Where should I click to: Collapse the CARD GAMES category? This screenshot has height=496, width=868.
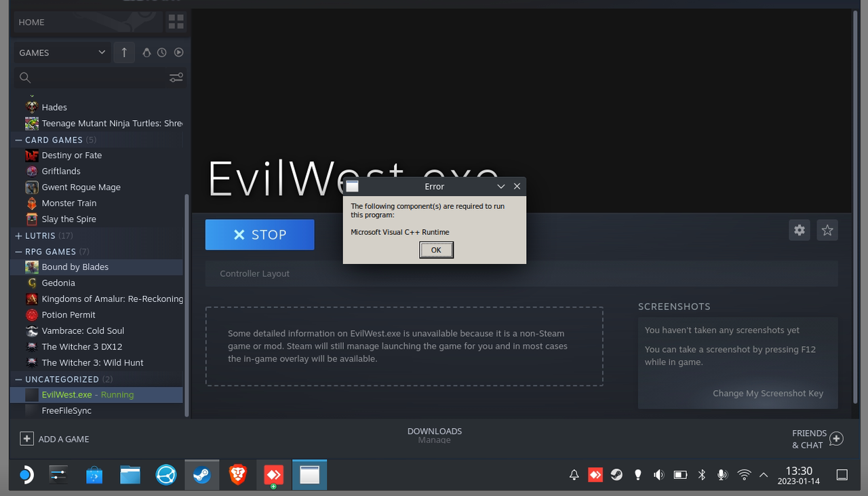click(x=18, y=140)
